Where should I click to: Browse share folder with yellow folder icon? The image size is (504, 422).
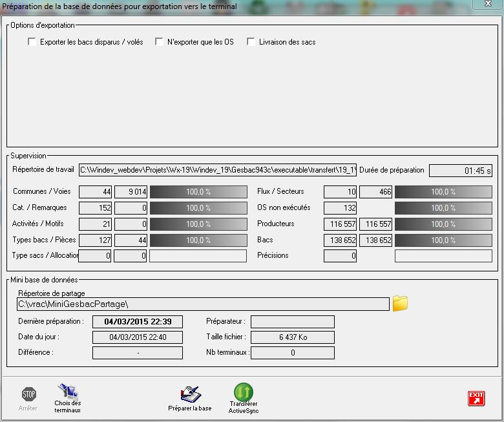(401, 303)
